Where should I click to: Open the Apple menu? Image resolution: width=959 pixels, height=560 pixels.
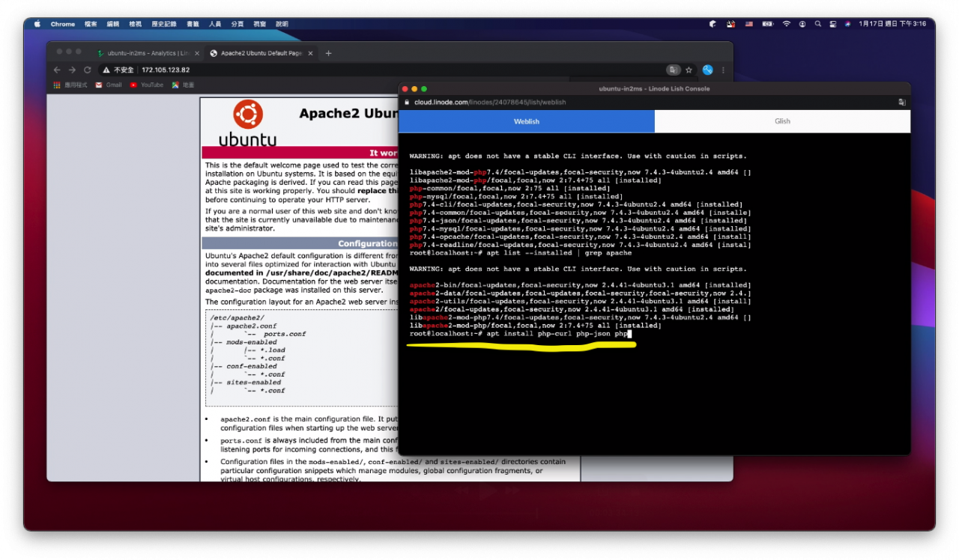pos(37,24)
